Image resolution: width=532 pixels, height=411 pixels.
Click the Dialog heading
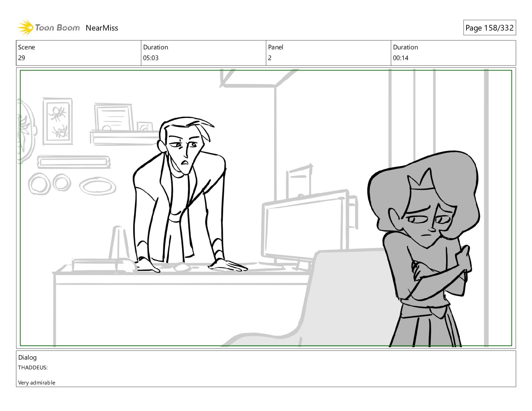(27, 357)
